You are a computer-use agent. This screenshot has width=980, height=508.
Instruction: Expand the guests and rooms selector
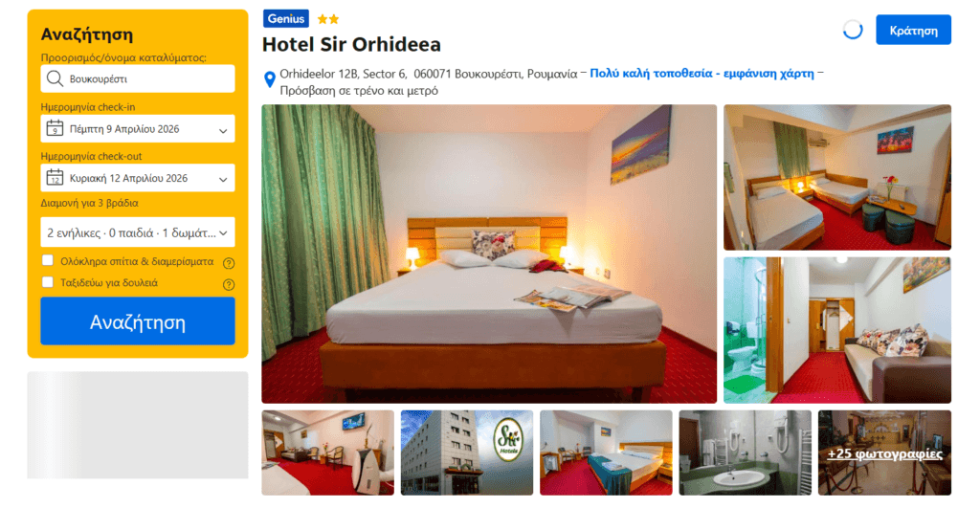[138, 232]
